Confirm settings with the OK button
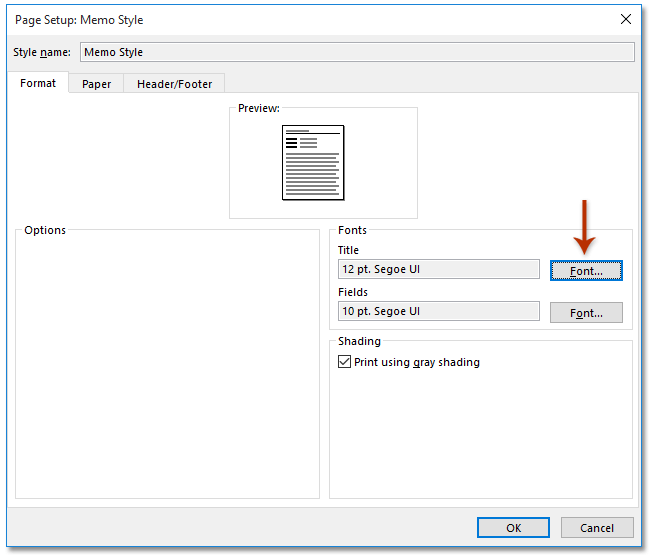Screen dimensions: 652x558 [513, 527]
